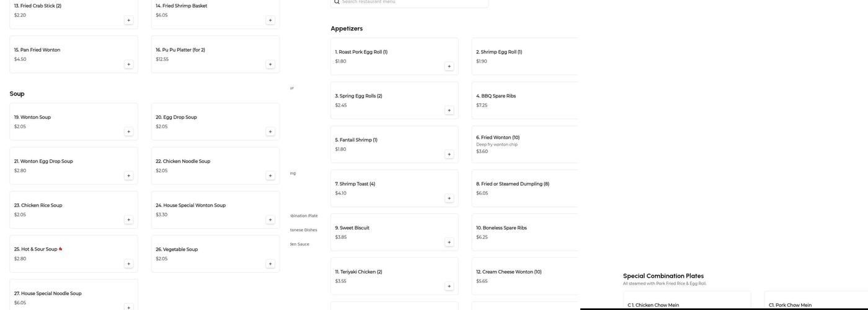The height and width of the screenshot is (310, 868).
Task: Add Shrimp Toast to the order
Action: (x=449, y=198)
